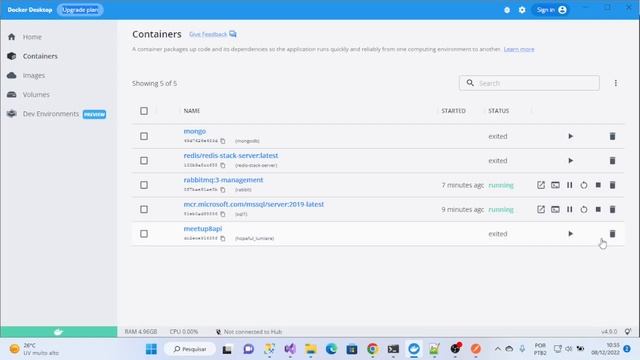Open Google Chrome from taskbar

[372, 349]
